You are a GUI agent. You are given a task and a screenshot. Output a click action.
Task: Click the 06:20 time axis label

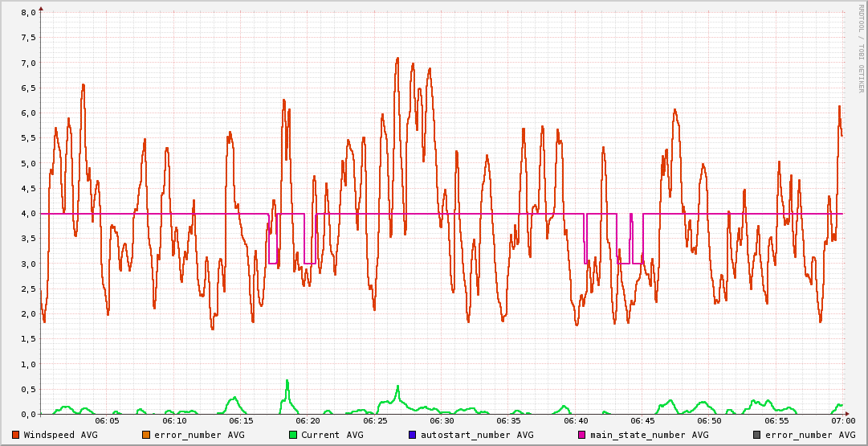[x=308, y=420]
